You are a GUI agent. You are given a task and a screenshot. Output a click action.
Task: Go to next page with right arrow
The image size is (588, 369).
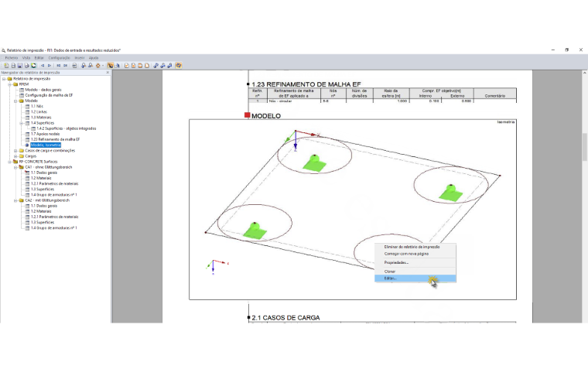point(49,65)
